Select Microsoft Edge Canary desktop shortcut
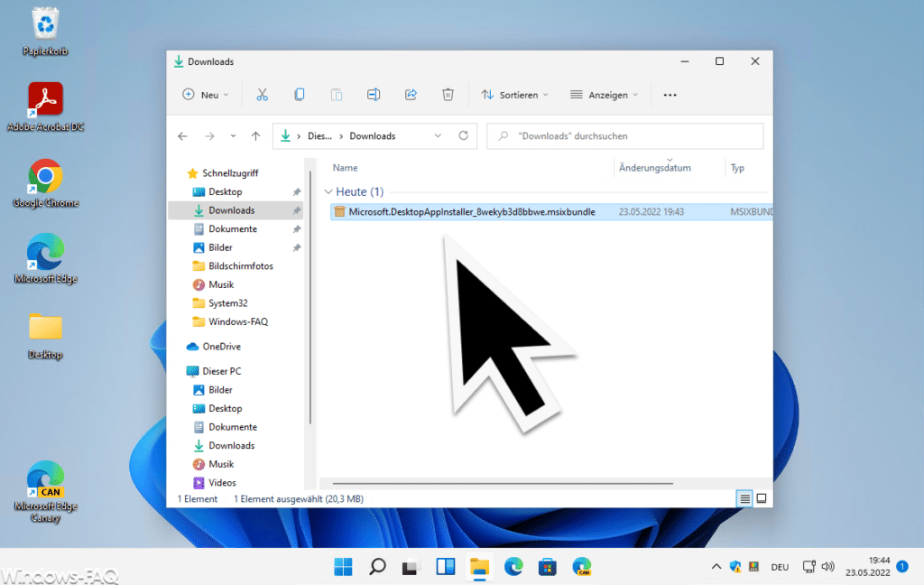The image size is (924, 585). 45,491
